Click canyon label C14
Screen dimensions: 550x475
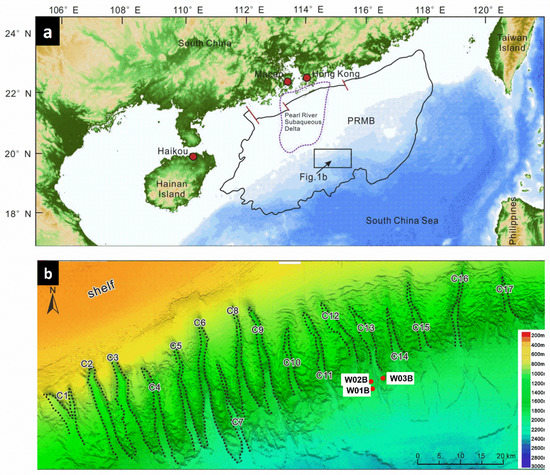coord(400,356)
